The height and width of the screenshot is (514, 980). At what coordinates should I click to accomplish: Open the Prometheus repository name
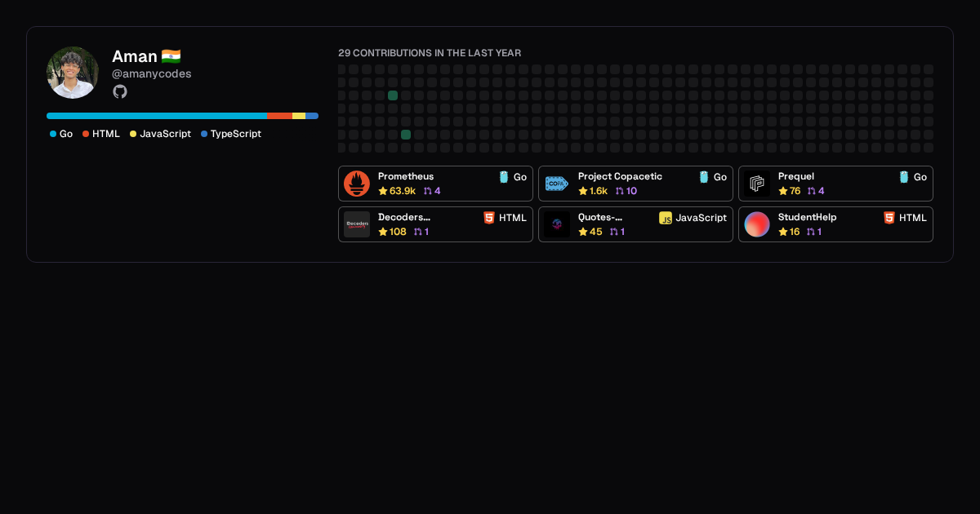406,176
